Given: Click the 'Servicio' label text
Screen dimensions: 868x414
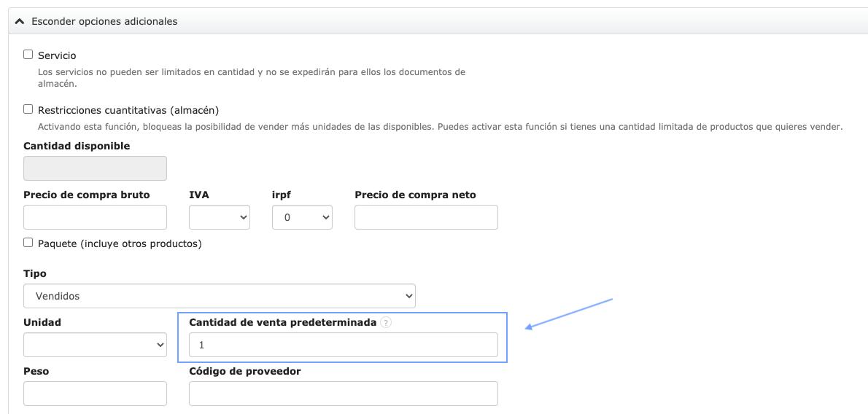Looking at the screenshot, I should pos(57,55).
